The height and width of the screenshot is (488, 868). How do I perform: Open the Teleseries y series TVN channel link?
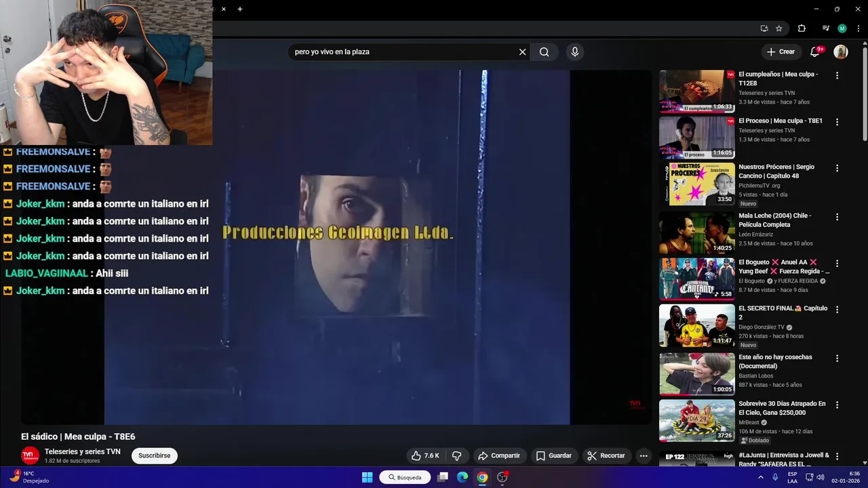click(83, 451)
